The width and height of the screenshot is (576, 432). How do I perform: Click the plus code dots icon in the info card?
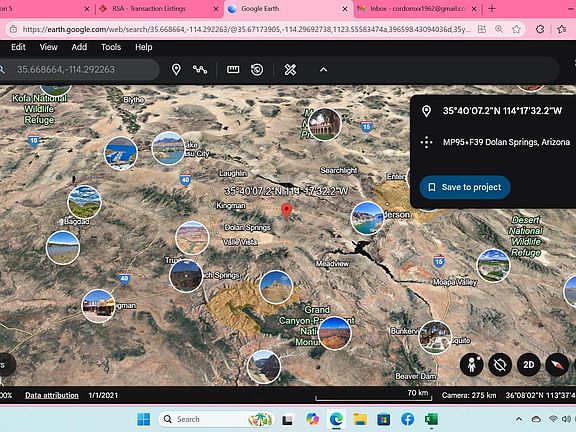pos(426,142)
